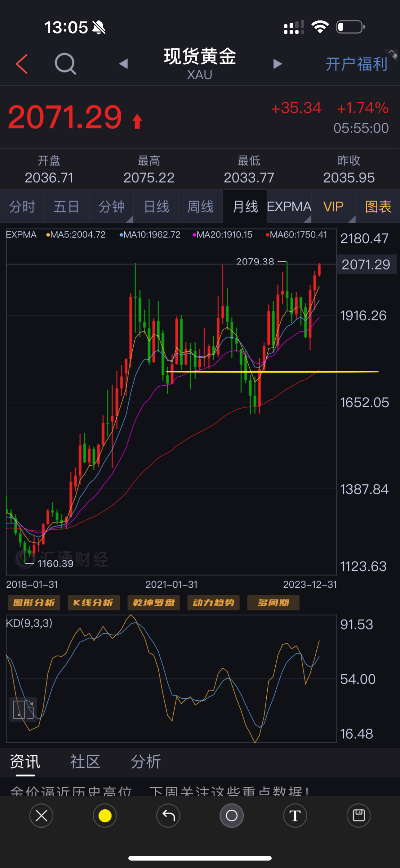Tap the red back arrow
400x868 pixels.
tap(21, 64)
